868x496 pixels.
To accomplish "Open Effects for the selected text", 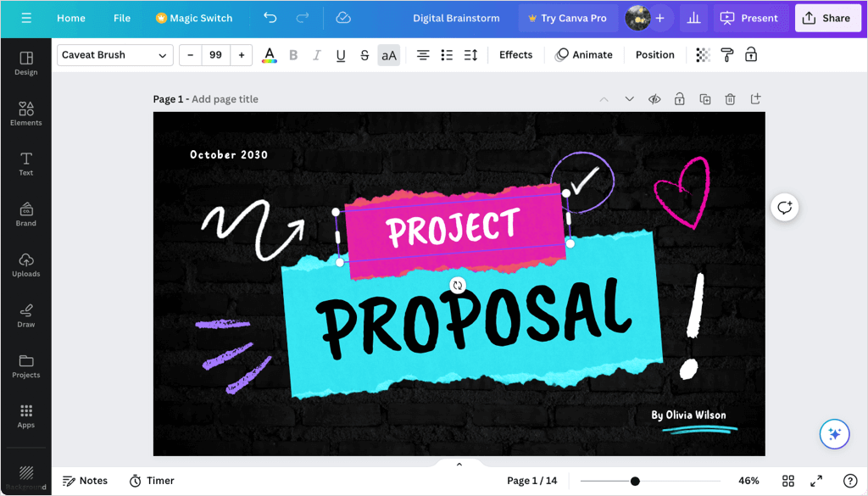I will click(x=515, y=54).
